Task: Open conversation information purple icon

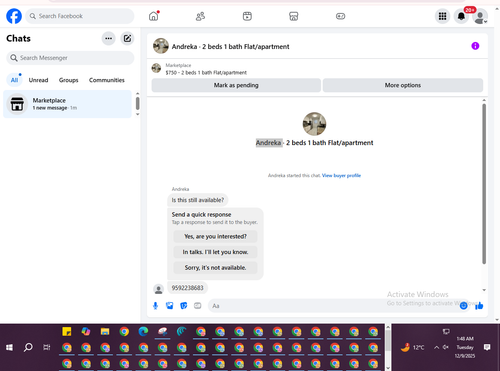Action: [475, 46]
